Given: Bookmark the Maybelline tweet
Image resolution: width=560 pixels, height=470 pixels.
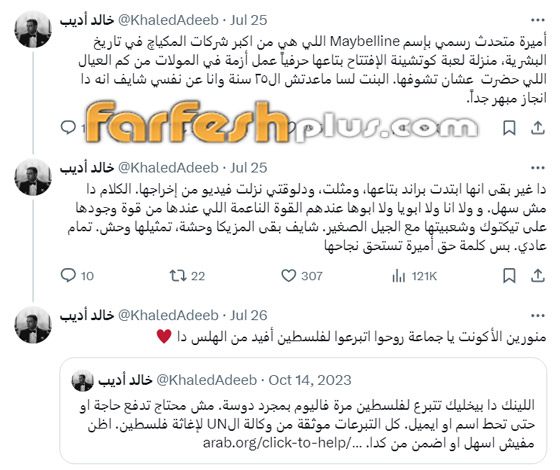Looking at the screenshot, I should pyautogui.click(x=509, y=128).
